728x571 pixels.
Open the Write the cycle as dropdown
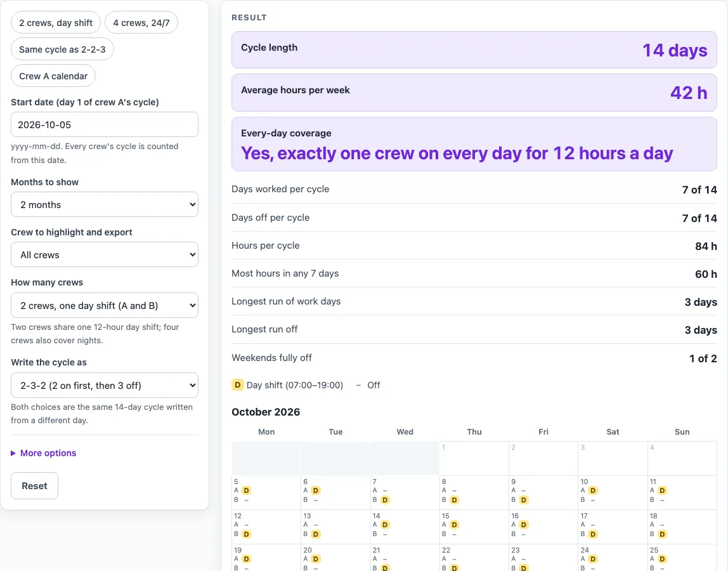pos(105,385)
